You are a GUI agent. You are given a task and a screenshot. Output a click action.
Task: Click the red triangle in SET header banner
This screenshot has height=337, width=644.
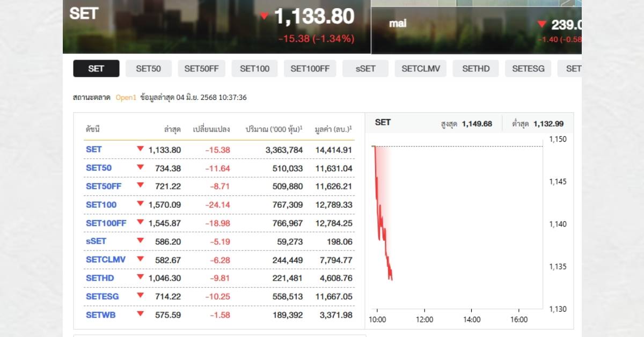pyautogui.click(x=264, y=16)
